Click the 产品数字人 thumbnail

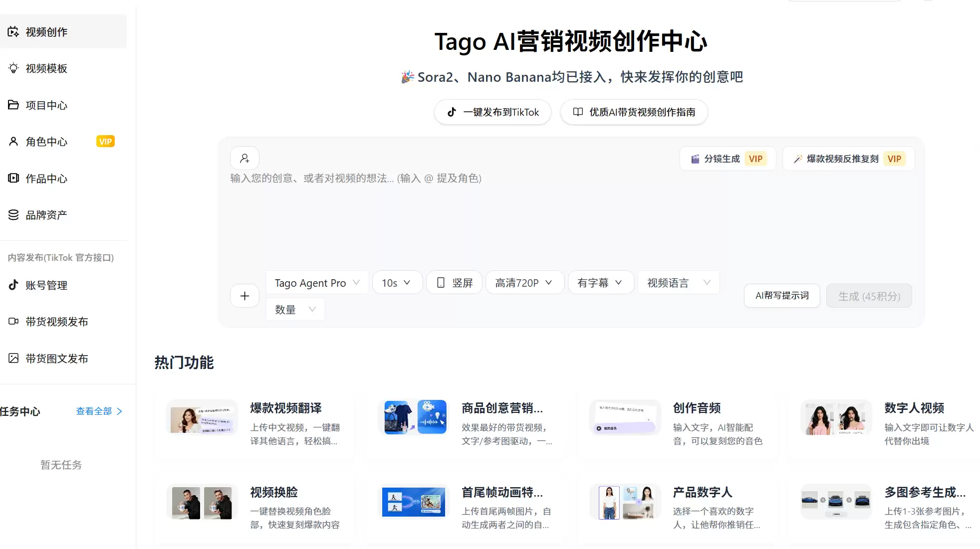pyautogui.click(x=625, y=502)
